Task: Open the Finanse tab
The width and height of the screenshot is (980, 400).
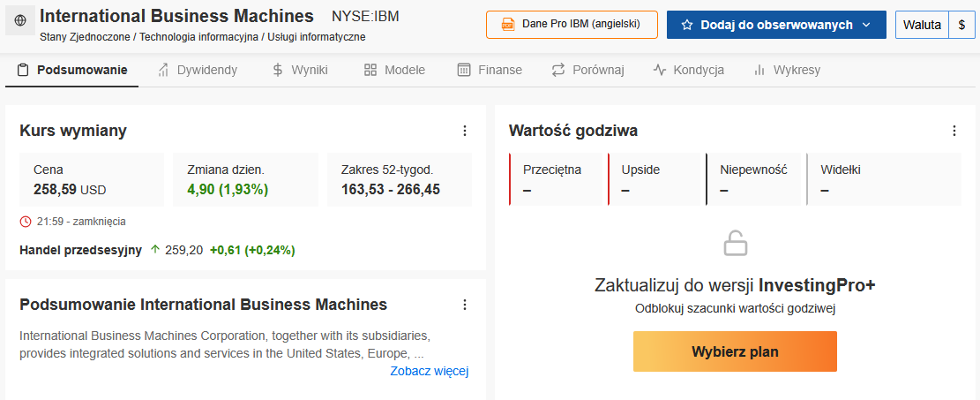Action: (x=490, y=70)
